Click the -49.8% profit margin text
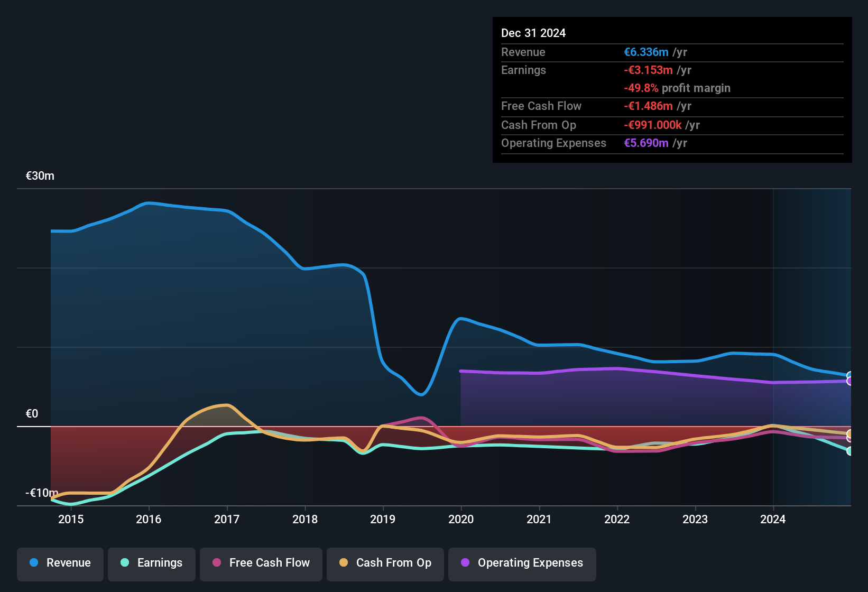The image size is (868, 592). coord(678,88)
